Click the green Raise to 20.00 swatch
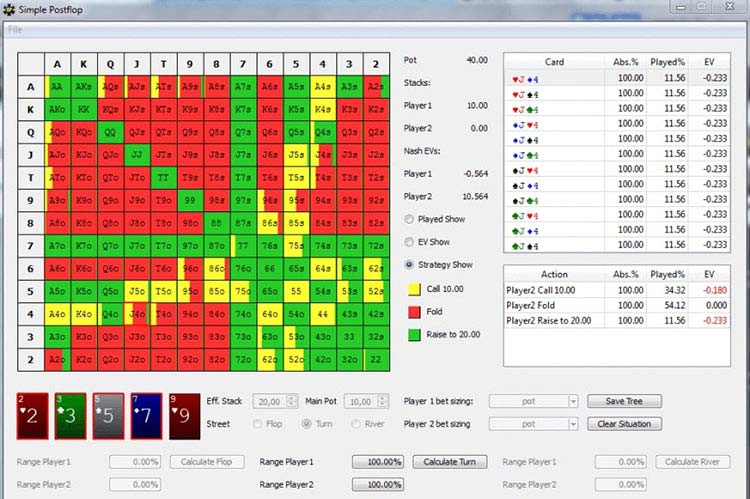Screen dimensions: 750x499 [x=412, y=334]
